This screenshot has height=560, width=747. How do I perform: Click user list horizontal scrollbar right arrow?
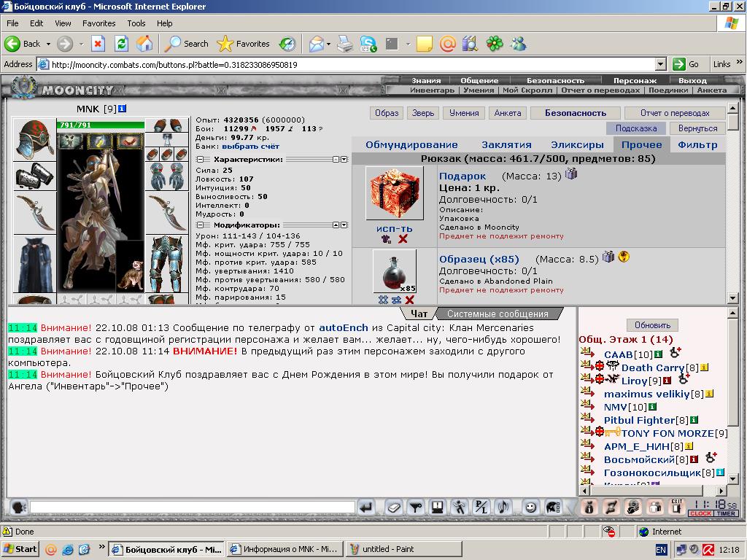[x=721, y=491]
